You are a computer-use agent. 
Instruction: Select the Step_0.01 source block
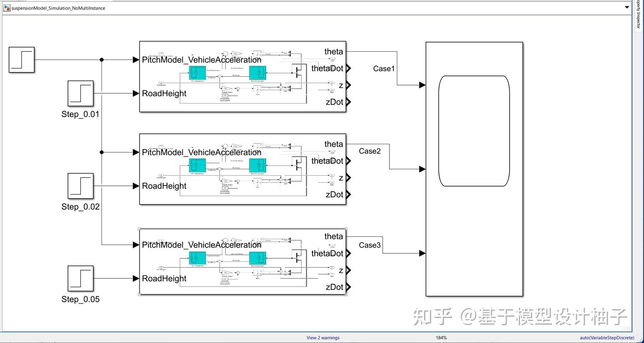80,94
